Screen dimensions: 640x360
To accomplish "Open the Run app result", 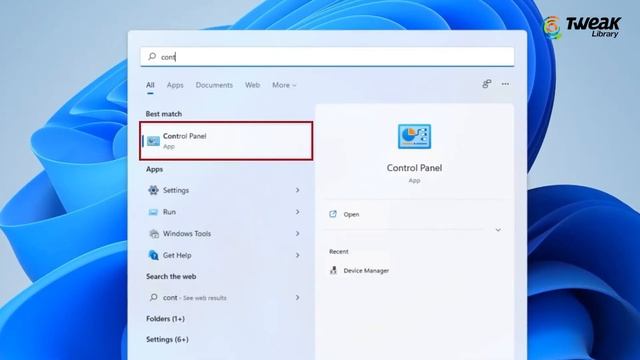I will click(x=224, y=212).
